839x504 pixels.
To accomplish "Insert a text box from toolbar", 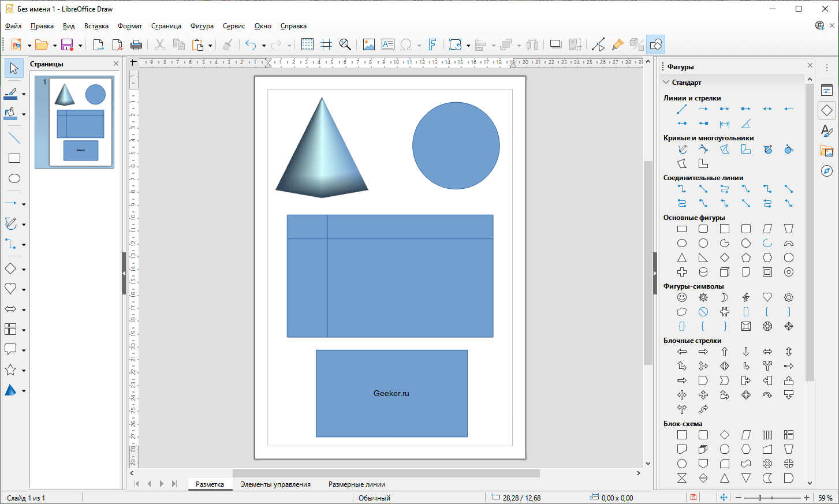I will pos(388,44).
